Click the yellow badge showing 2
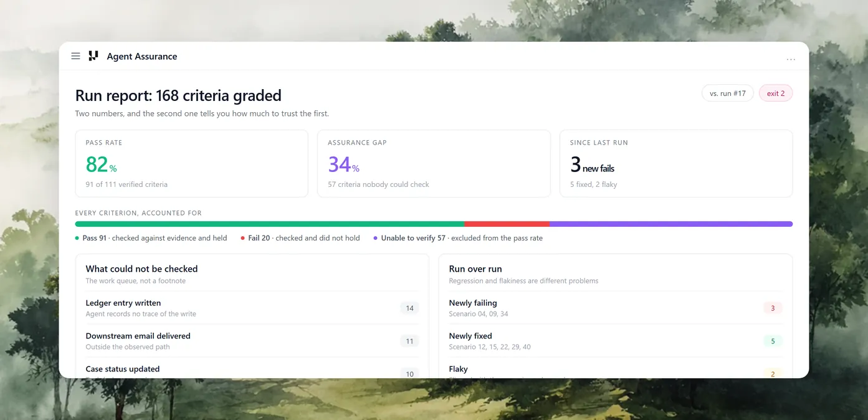868x420 pixels. (x=773, y=374)
